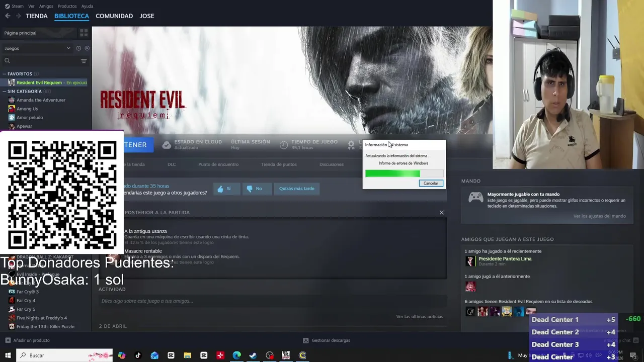Open game settings gear icon
Viewport: 644px width, 362px height.
[x=351, y=145]
